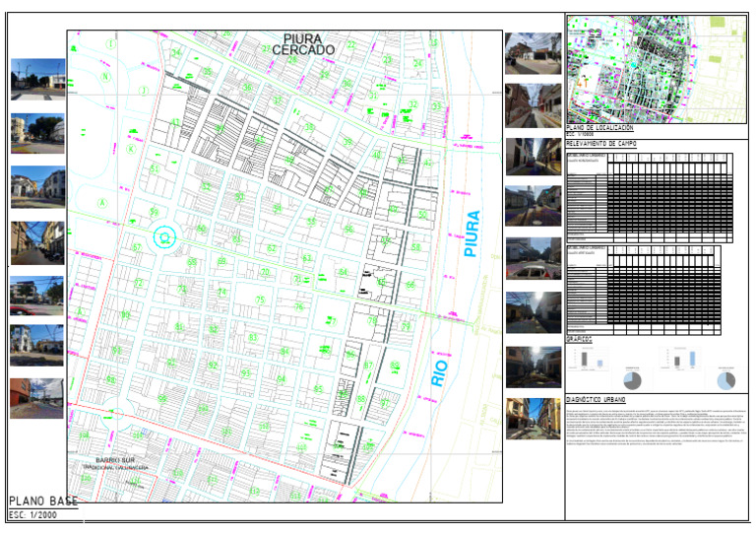
Task: Select the top photo in the left column
Action: coord(37,80)
